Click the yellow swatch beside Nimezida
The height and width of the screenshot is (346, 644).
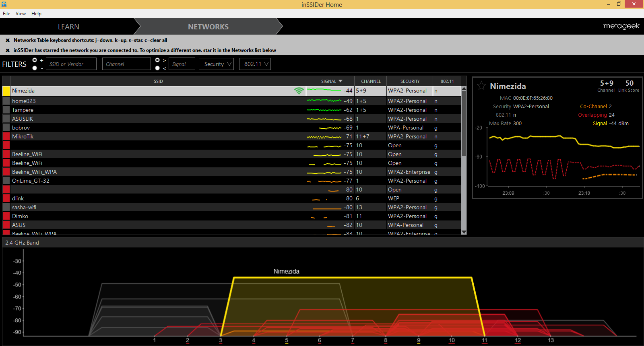(x=6, y=91)
